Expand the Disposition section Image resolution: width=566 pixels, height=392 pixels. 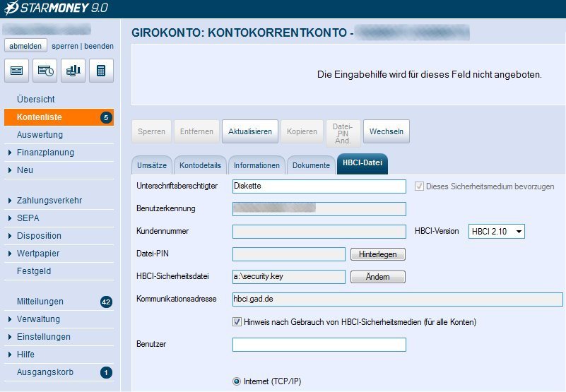[x=10, y=236]
